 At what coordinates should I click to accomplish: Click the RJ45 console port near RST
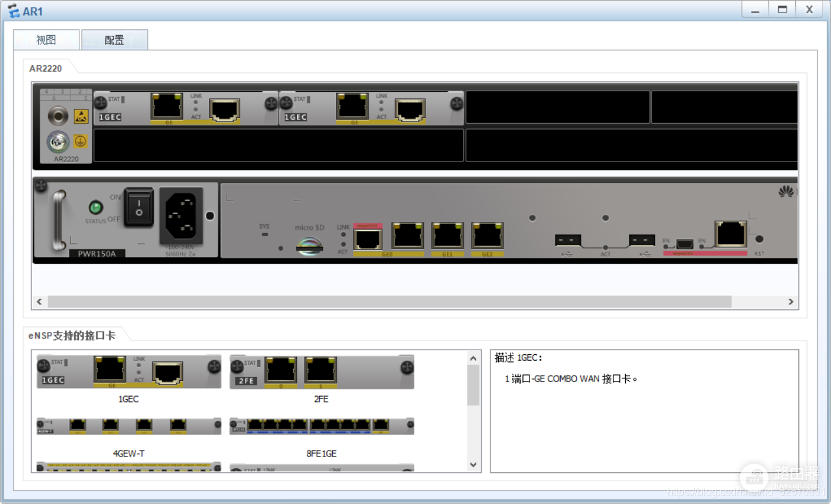731,234
